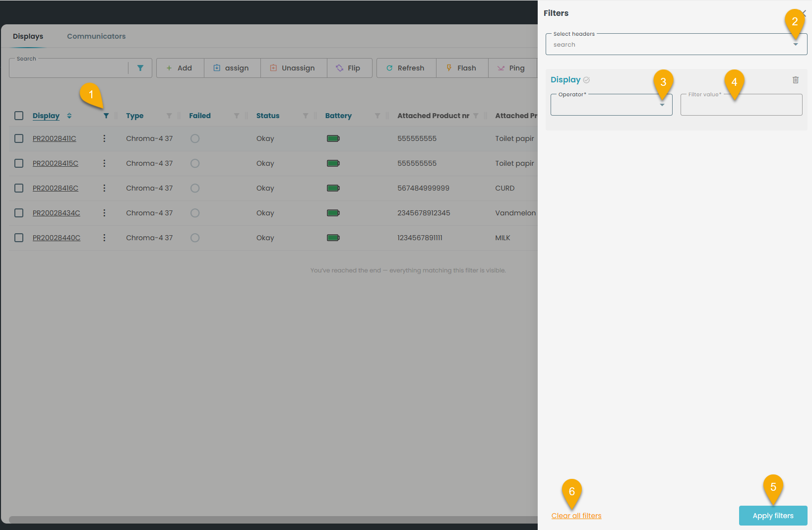Click the Flip button
This screenshot has width=812, height=530.
349,68
